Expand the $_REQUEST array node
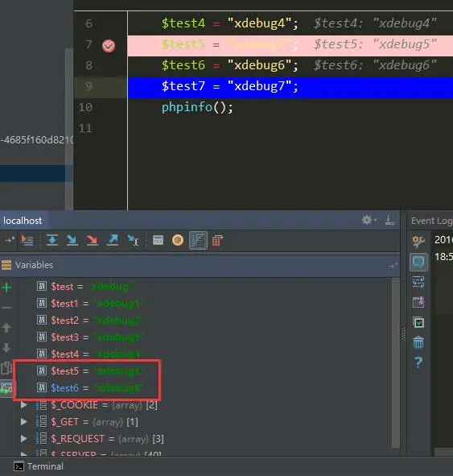453x476 pixels. [x=23, y=439]
